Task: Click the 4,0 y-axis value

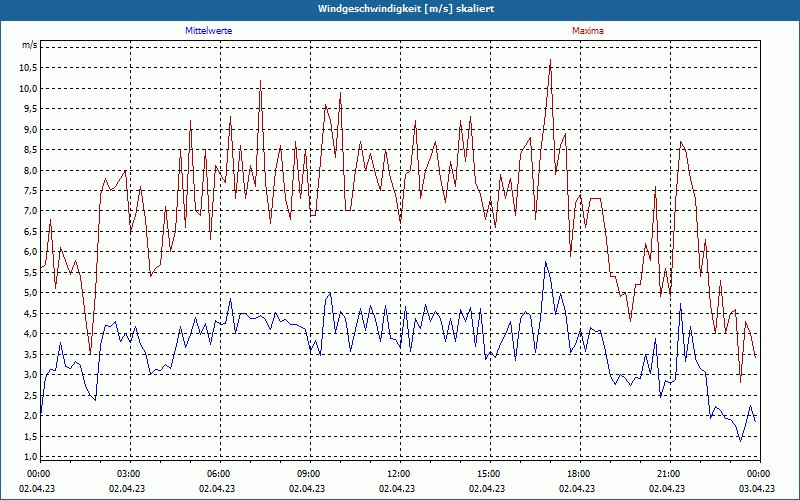Action: pyautogui.click(x=30, y=334)
